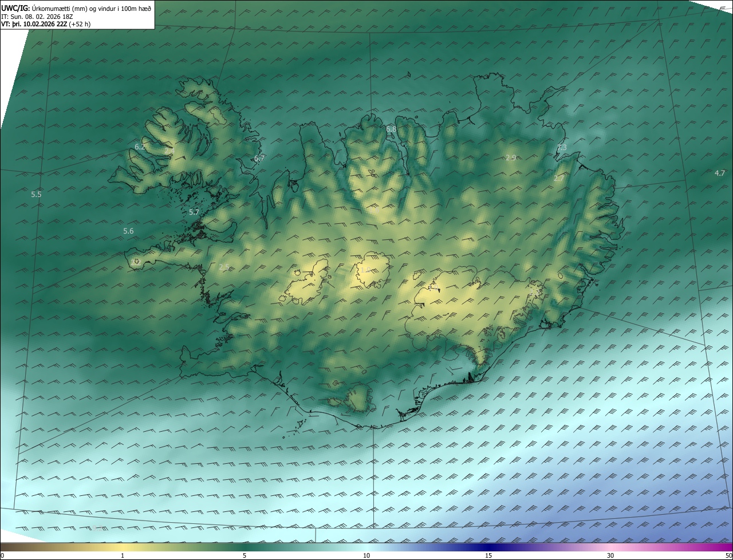Click the 6.2 value in the Westfjords
This screenshot has width=733, height=560.
pyautogui.click(x=140, y=147)
